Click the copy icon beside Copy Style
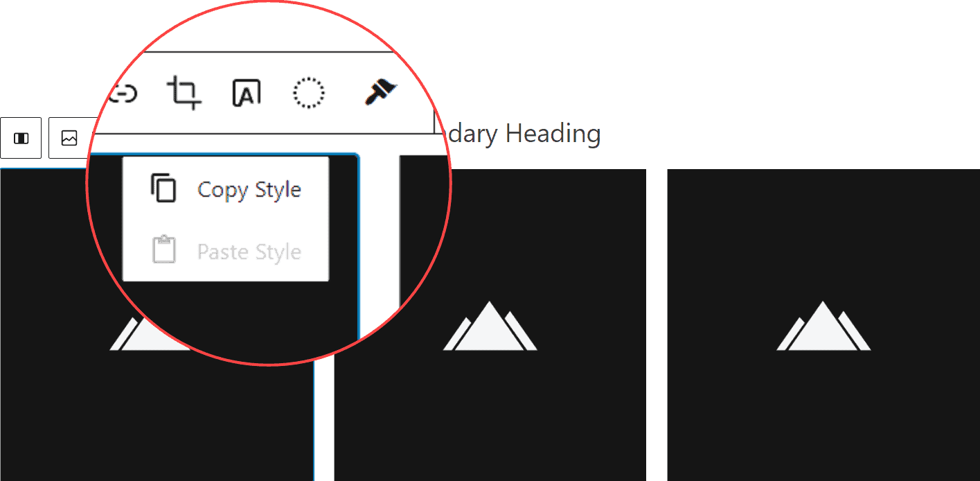This screenshot has width=980, height=481. click(163, 189)
